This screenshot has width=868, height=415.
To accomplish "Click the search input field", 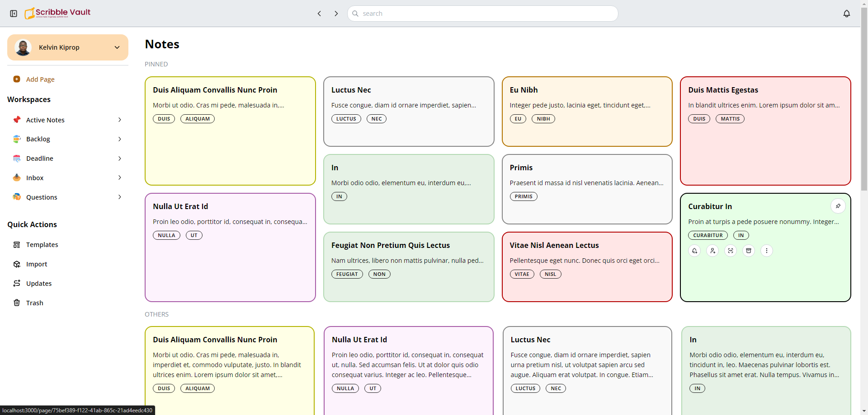I will point(482,14).
